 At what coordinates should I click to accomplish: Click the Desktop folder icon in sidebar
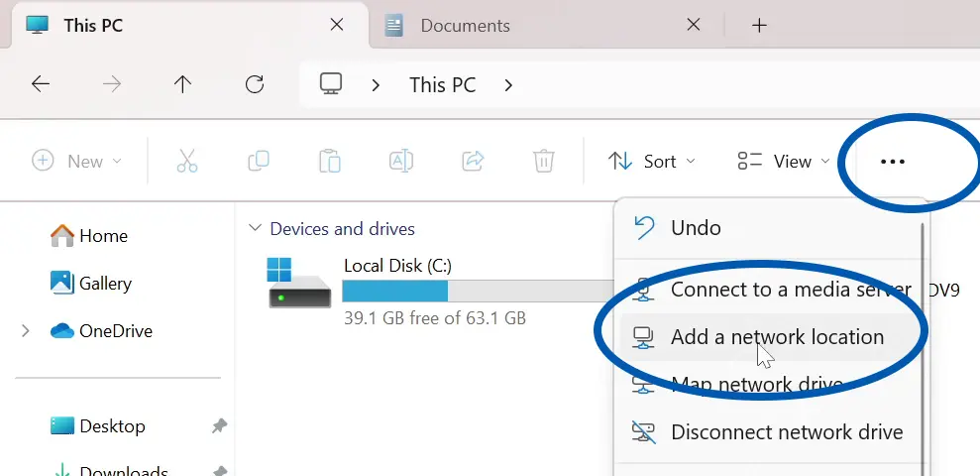pos(61,426)
